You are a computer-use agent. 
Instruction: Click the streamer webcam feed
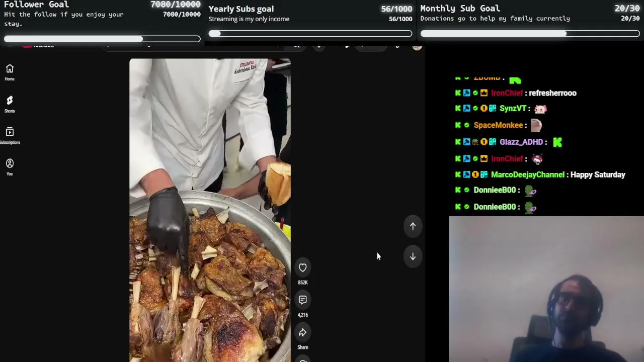(x=546, y=289)
